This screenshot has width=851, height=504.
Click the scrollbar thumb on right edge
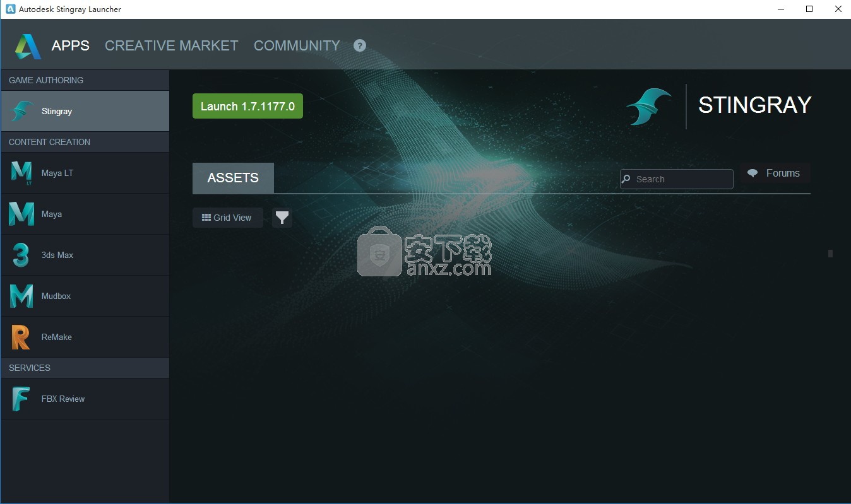[x=830, y=254]
